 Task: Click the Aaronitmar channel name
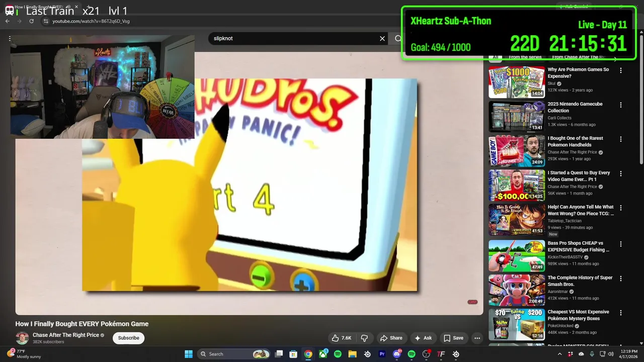557,292
